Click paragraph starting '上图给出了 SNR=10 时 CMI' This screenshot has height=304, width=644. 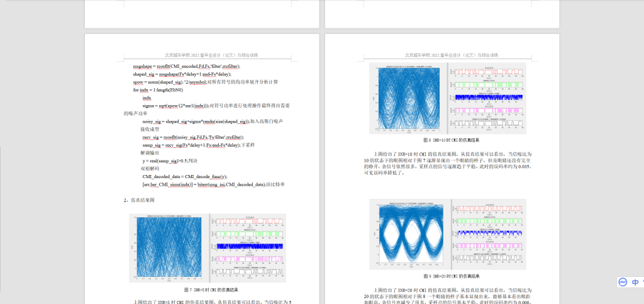(448, 163)
